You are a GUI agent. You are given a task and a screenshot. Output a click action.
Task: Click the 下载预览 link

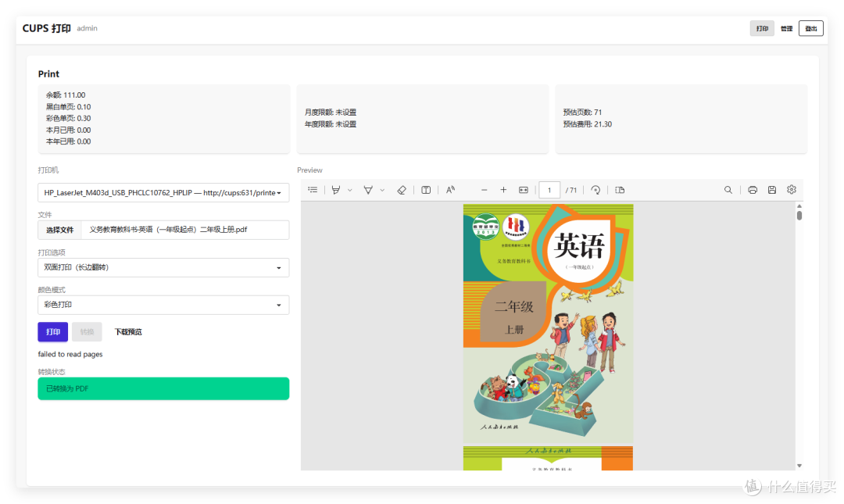(127, 331)
